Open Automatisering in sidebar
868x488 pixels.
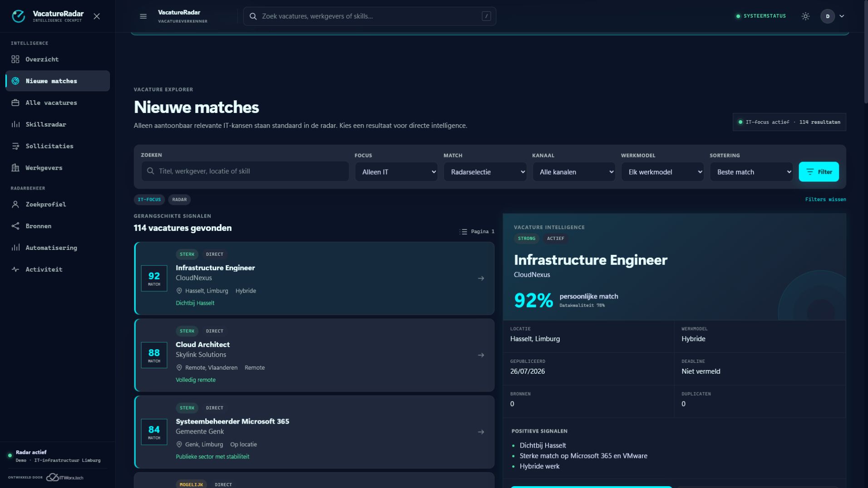(58, 248)
